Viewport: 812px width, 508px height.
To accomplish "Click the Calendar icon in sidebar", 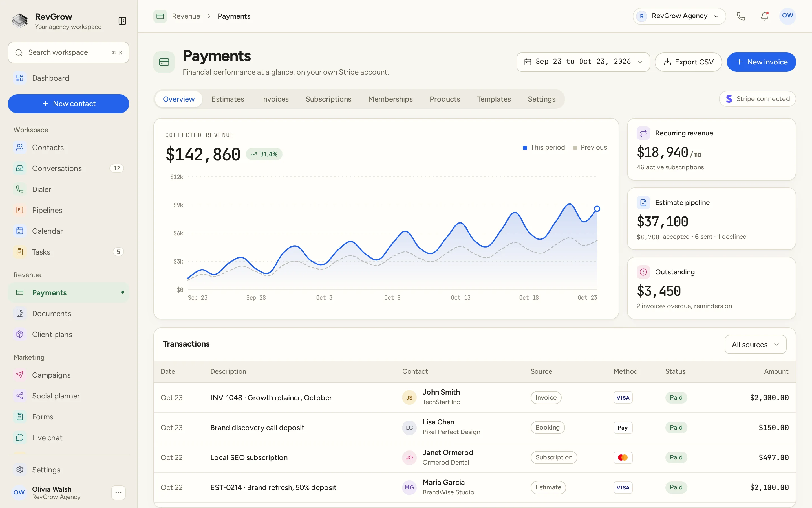I will point(20,231).
